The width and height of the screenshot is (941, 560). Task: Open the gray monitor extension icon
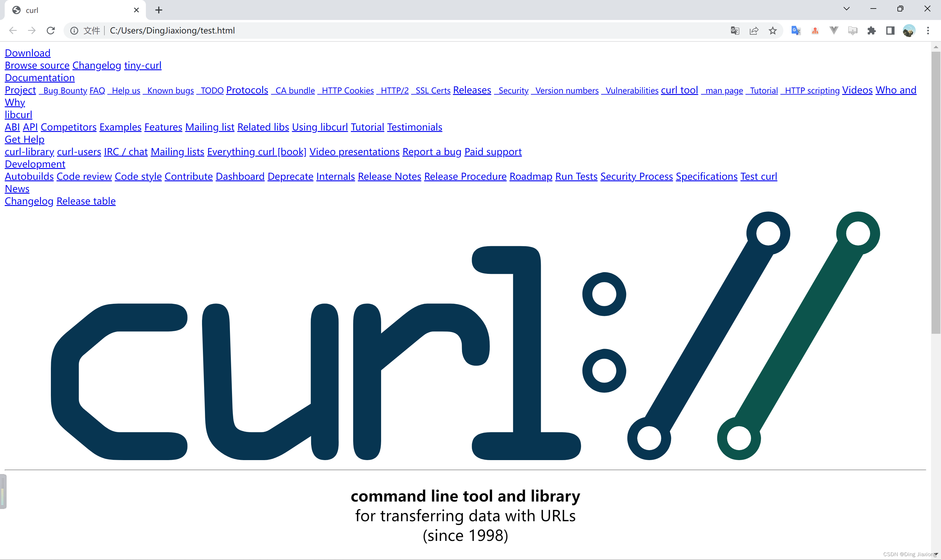point(853,31)
